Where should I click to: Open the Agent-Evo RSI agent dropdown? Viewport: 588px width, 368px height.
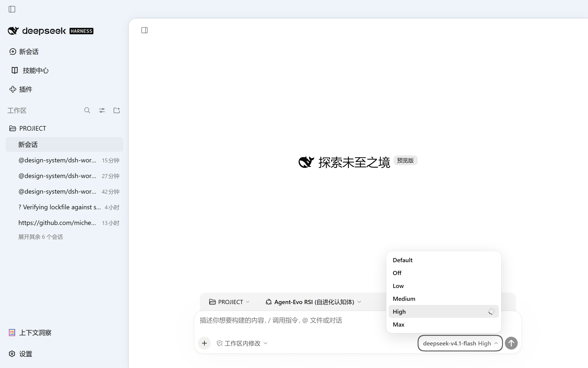[314, 302]
